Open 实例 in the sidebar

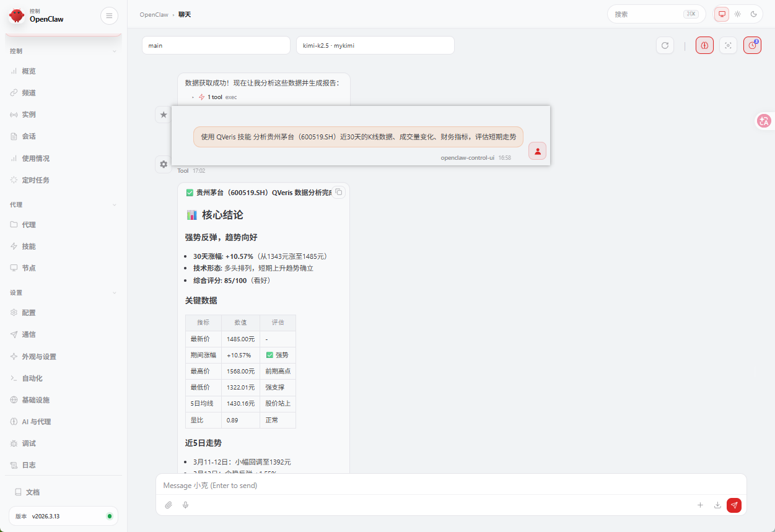tap(63, 115)
